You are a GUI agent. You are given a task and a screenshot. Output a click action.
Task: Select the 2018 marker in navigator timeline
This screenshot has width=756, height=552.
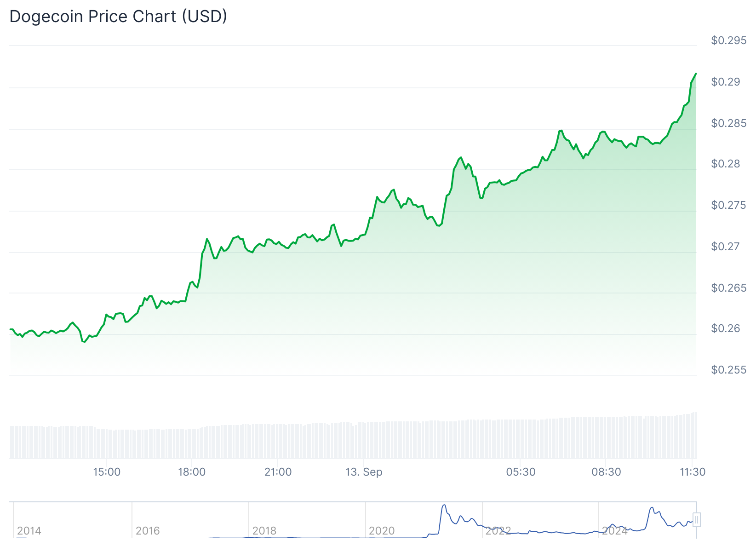(264, 531)
